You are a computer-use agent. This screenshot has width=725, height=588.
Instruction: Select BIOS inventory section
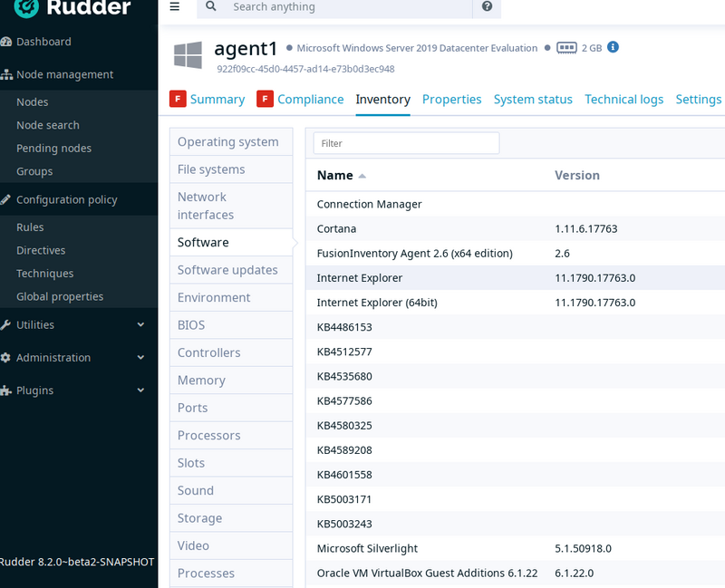231,325
